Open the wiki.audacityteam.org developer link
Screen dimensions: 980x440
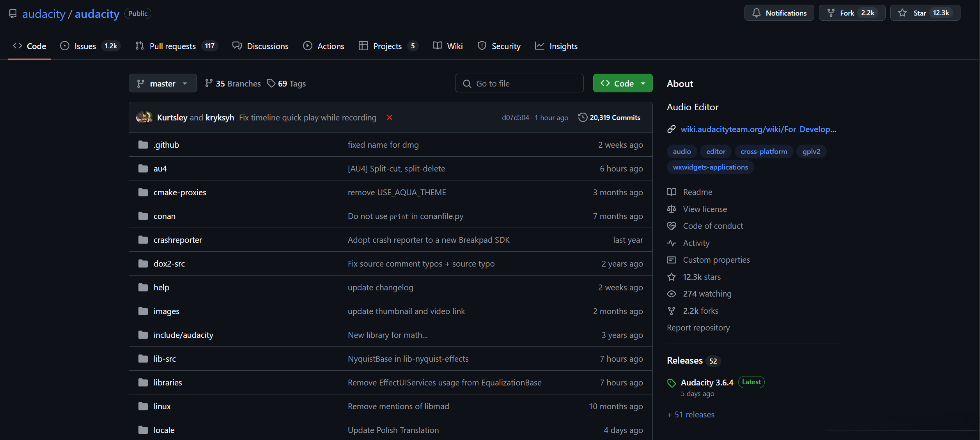758,129
